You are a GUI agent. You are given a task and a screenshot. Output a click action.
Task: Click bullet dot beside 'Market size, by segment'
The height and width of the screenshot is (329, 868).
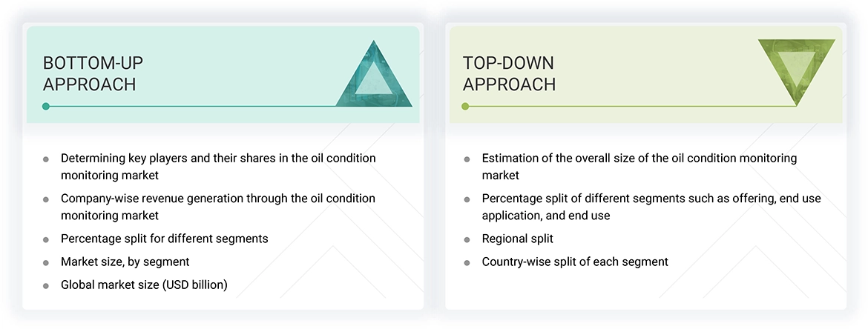46,262
